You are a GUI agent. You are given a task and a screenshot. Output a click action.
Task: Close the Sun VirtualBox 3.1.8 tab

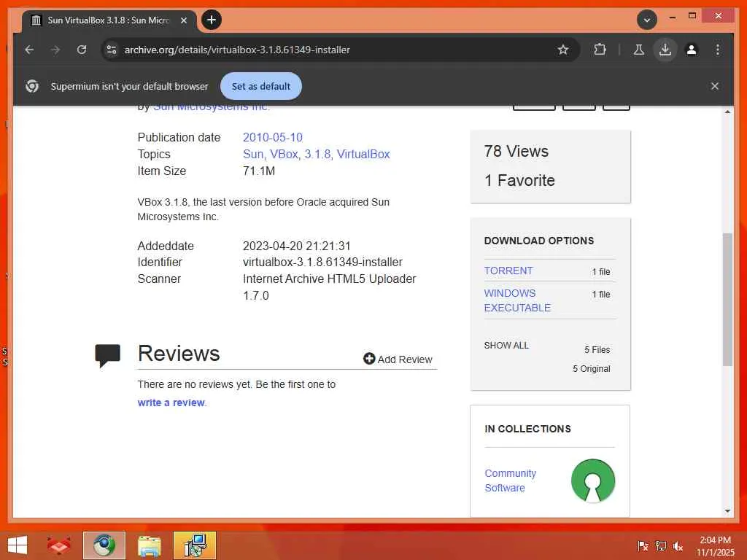click(183, 20)
